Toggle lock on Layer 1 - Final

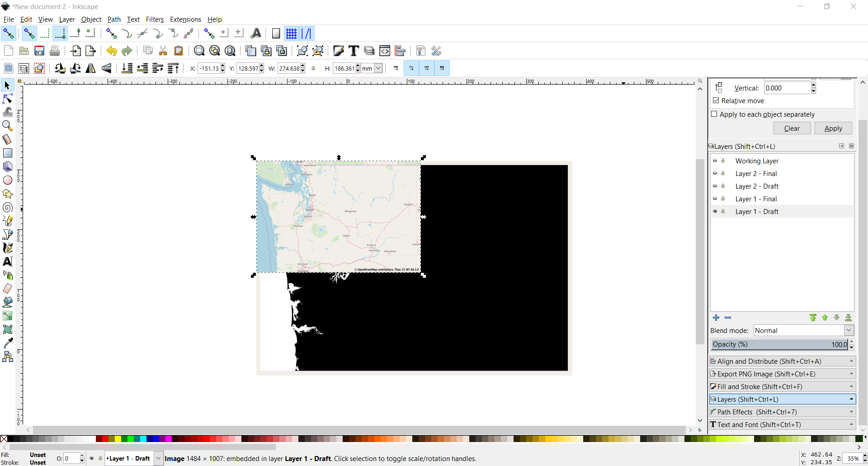coord(723,199)
